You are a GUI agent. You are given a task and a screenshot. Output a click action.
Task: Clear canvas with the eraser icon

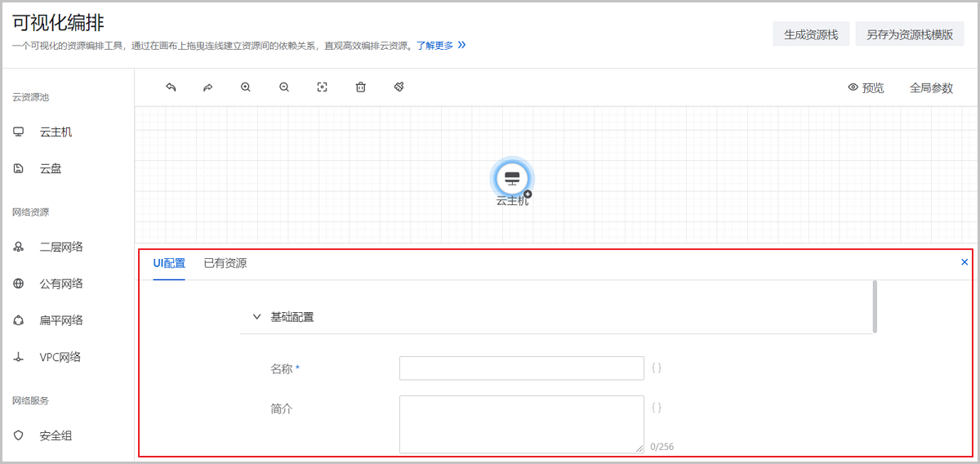[399, 87]
